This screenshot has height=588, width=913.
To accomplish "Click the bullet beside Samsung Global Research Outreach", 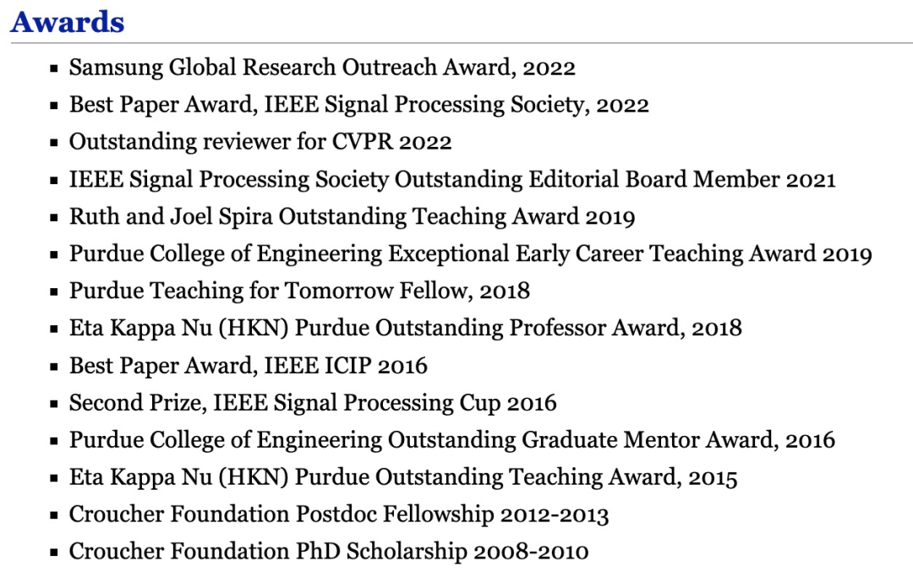I will [54, 68].
